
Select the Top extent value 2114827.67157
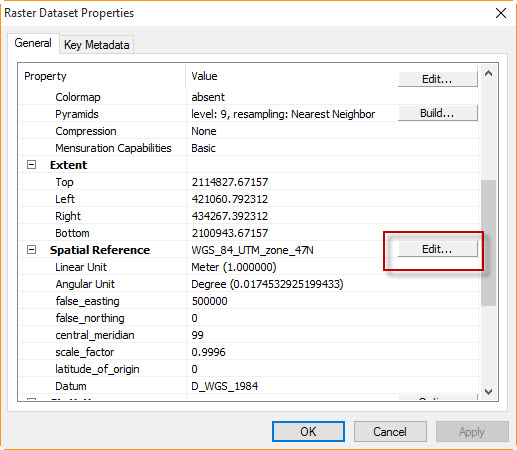tap(230, 182)
